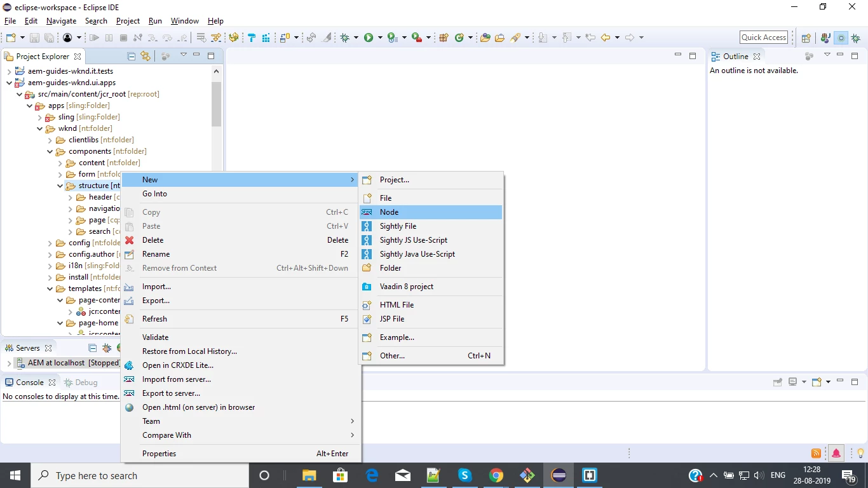Click the Back navigation arrow icon

click(606, 37)
